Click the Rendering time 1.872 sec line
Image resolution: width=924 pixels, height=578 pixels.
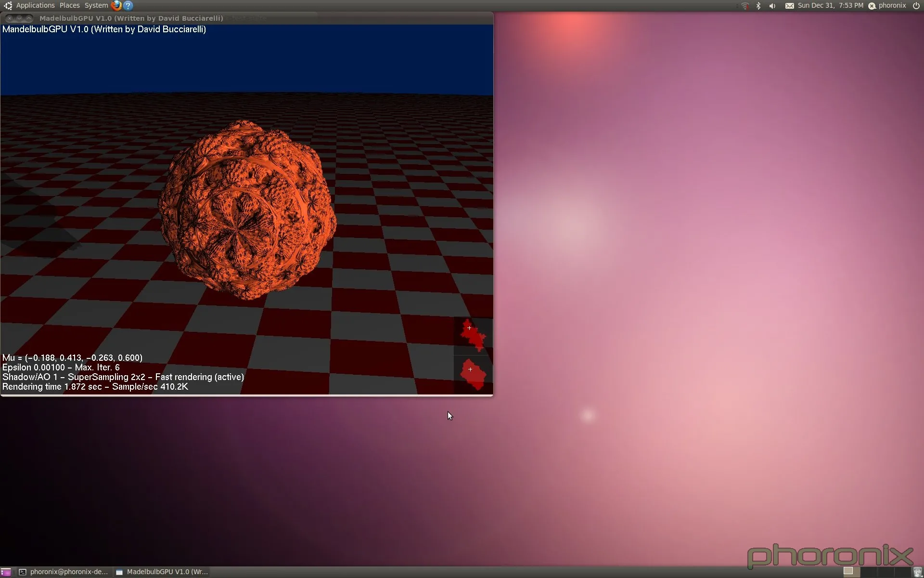[x=95, y=387]
